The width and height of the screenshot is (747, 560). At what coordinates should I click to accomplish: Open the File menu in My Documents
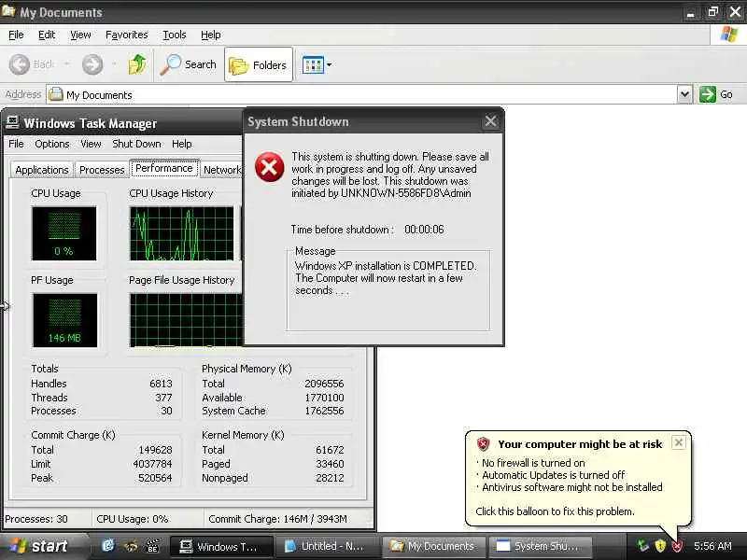(x=16, y=35)
